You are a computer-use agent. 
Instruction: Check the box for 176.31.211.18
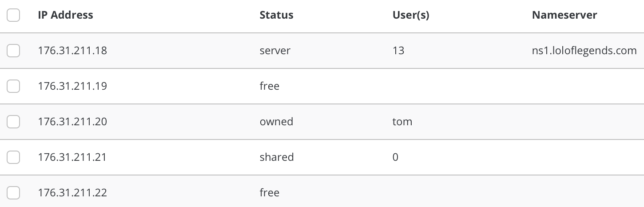(x=13, y=51)
